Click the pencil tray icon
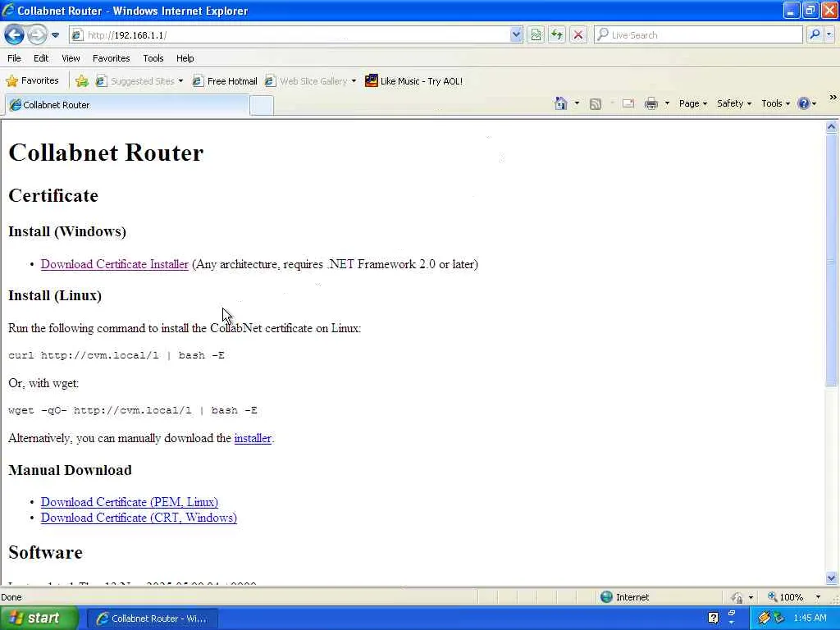 pyautogui.click(x=764, y=619)
